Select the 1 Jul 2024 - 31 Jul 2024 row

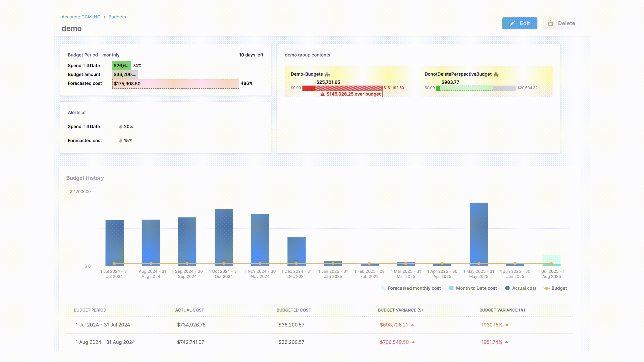102,325
